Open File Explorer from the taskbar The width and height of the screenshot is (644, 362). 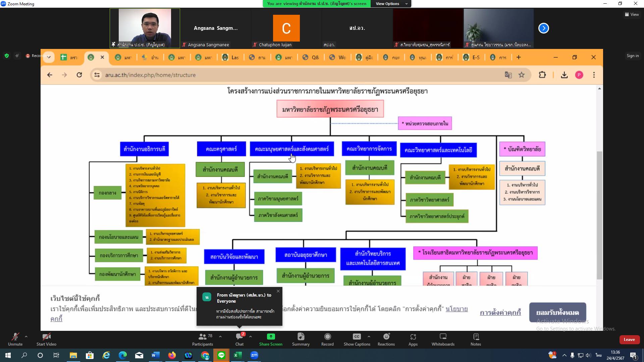[x=73, y=355]
